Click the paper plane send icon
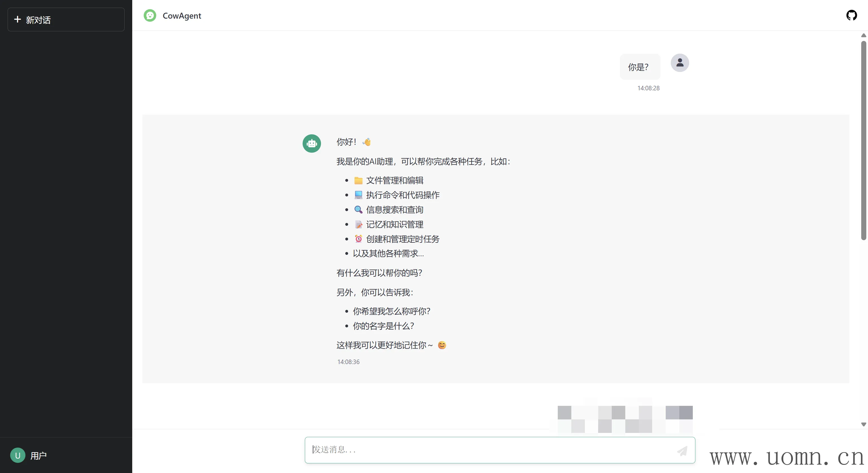 [682, 451]
